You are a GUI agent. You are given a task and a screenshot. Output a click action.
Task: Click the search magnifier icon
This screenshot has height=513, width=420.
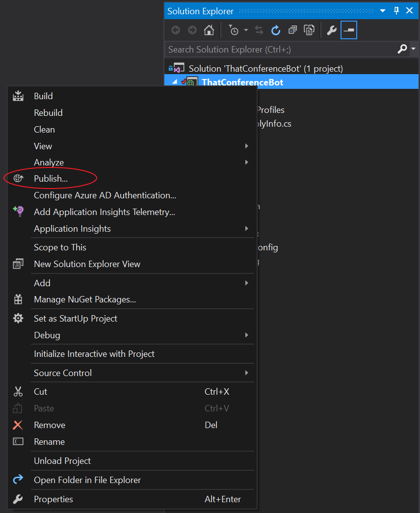tap(402, 49)
